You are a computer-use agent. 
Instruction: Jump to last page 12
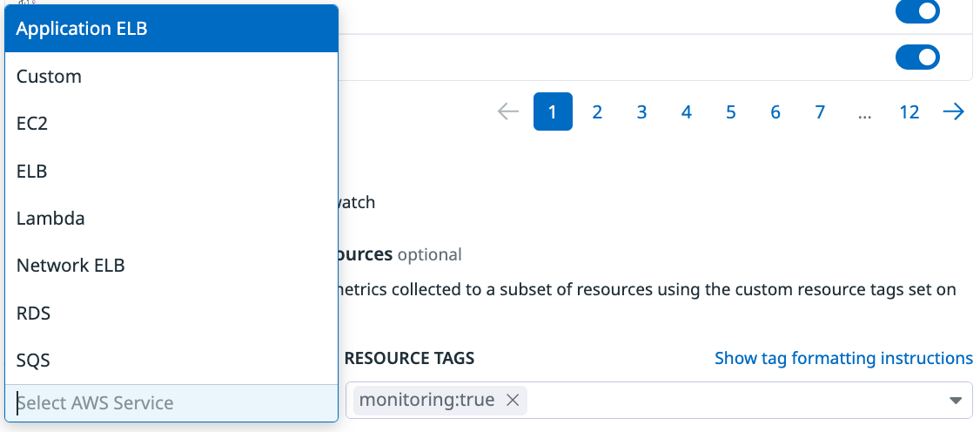910,111
